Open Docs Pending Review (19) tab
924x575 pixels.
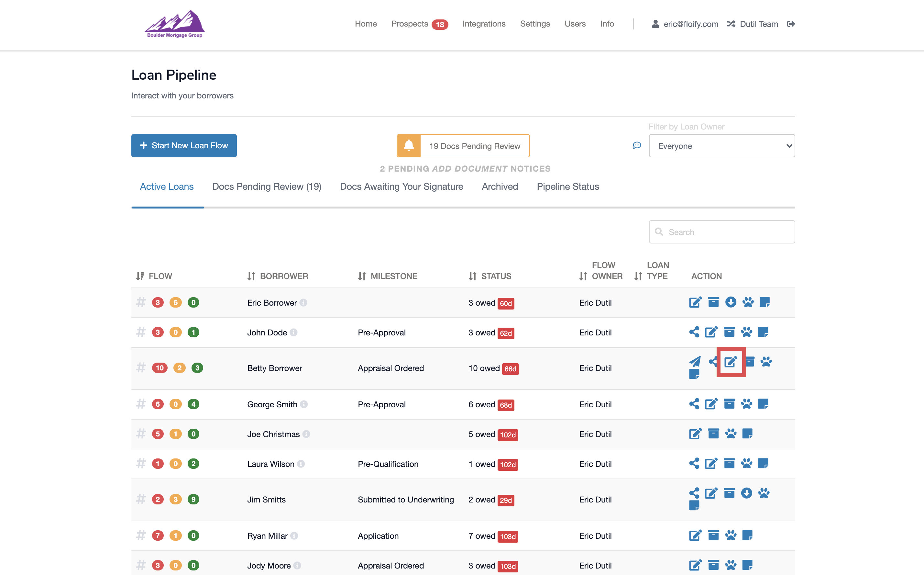tap(267, 186)
